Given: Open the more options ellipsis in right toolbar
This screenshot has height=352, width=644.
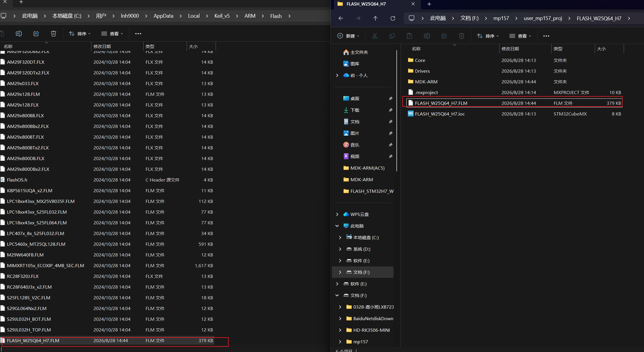Looking at the screenshot, I should pyautogui.click(x=546, y=36).
